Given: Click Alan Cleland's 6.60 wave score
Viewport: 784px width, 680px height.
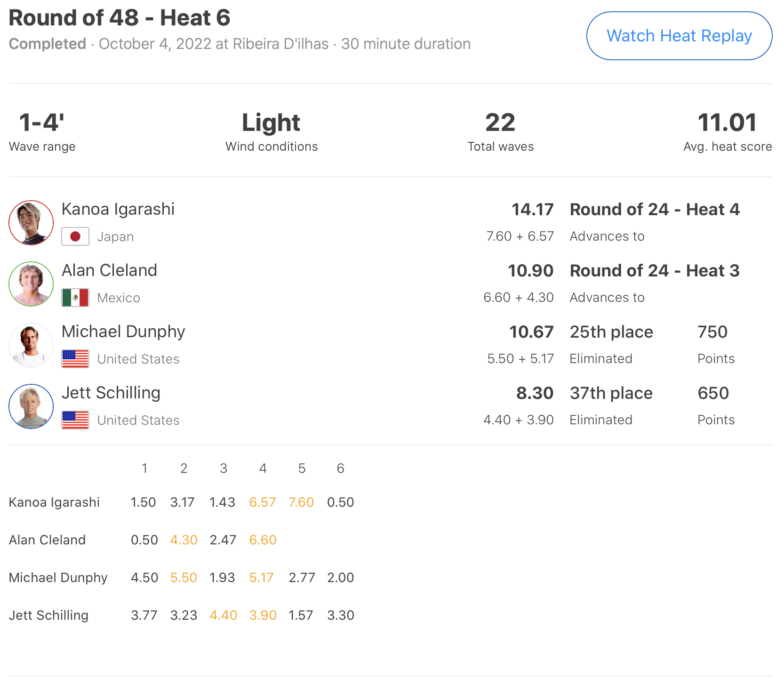Looking at the screenshot, I should point(263,540).
